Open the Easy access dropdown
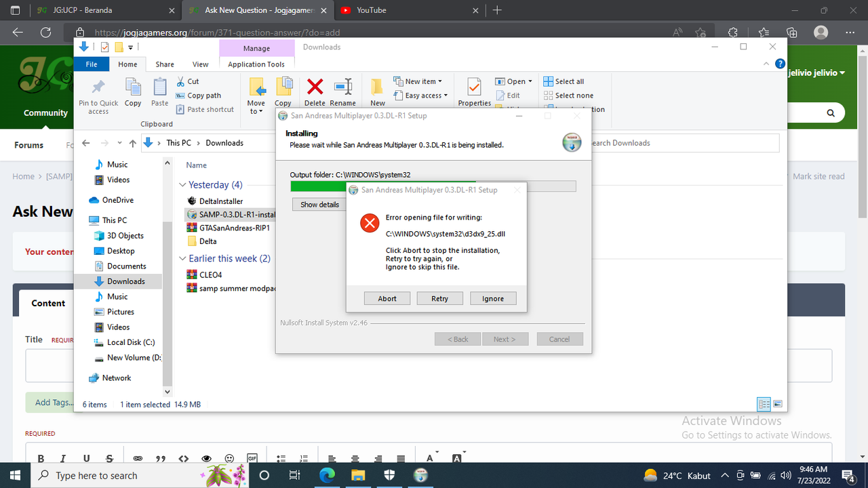The image size is (868, 488). [420, 96]
